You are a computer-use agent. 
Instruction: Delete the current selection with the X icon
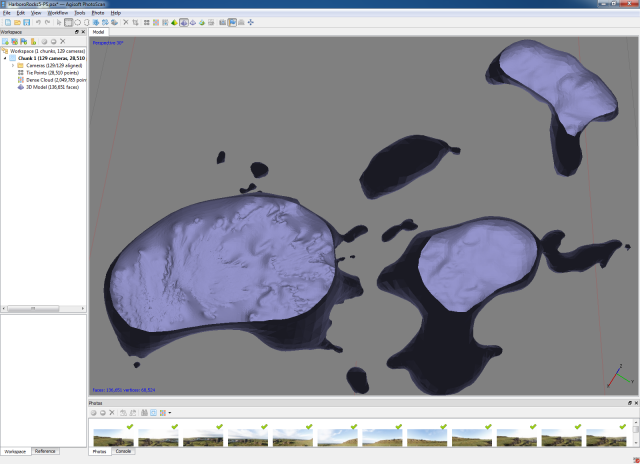tap(126, 22)
